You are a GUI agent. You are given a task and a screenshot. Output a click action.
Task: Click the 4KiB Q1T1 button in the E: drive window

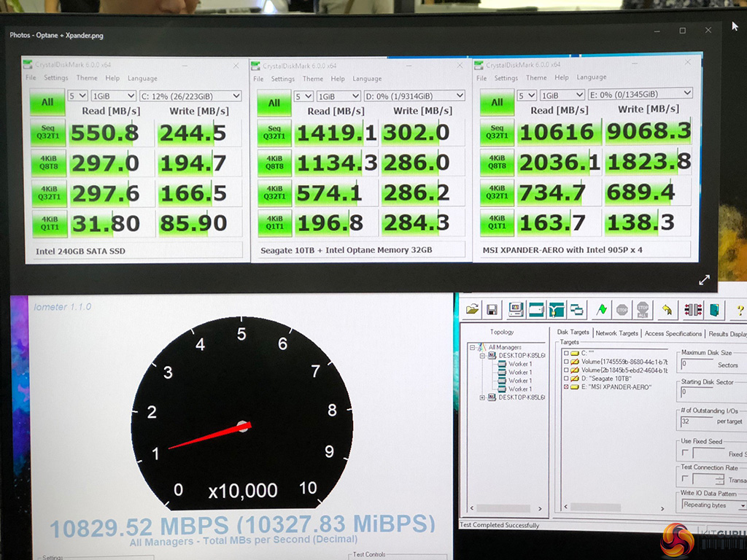tap(497, 222)
